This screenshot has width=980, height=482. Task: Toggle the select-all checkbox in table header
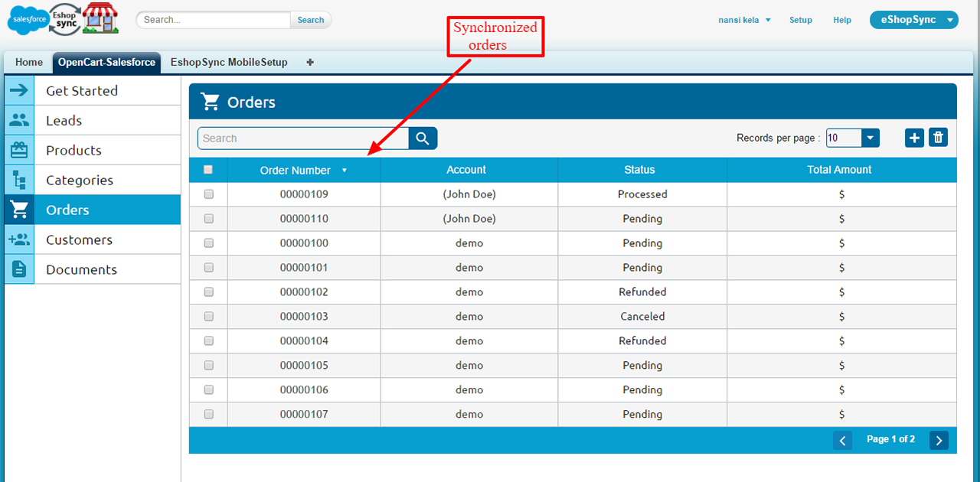click(x=208, y=170)
